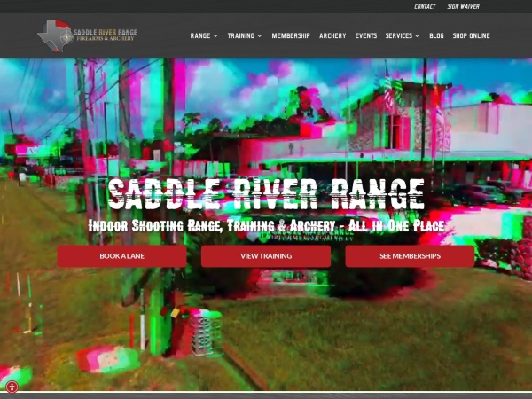Open the Membership menu item
Screen dimensions: 532x399
291,35
